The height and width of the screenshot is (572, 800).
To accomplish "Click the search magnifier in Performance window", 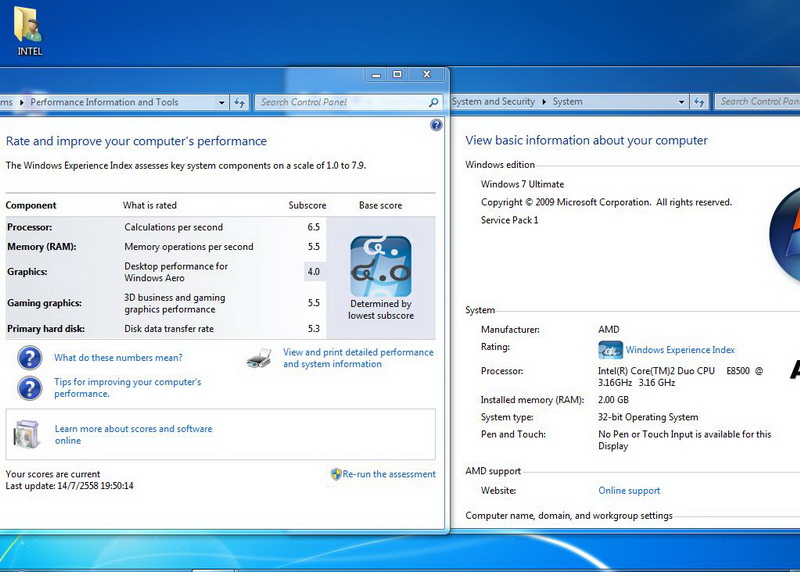I will pos(434,102).
